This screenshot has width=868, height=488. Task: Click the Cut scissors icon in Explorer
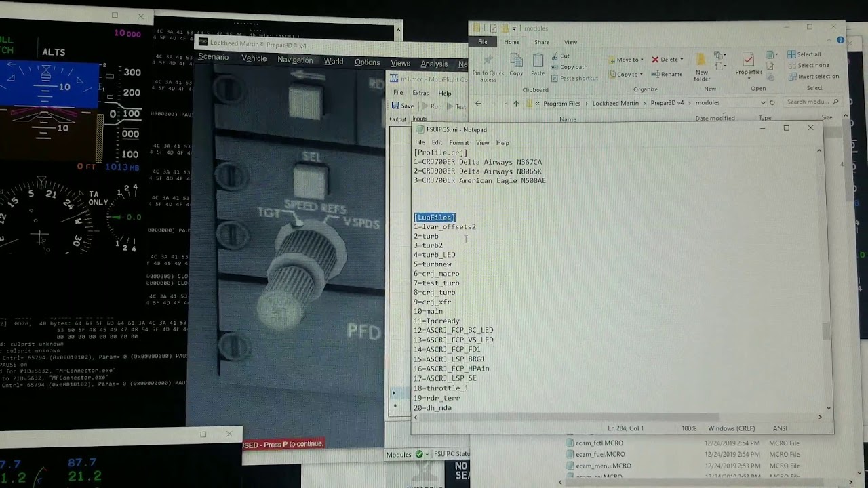555,56
